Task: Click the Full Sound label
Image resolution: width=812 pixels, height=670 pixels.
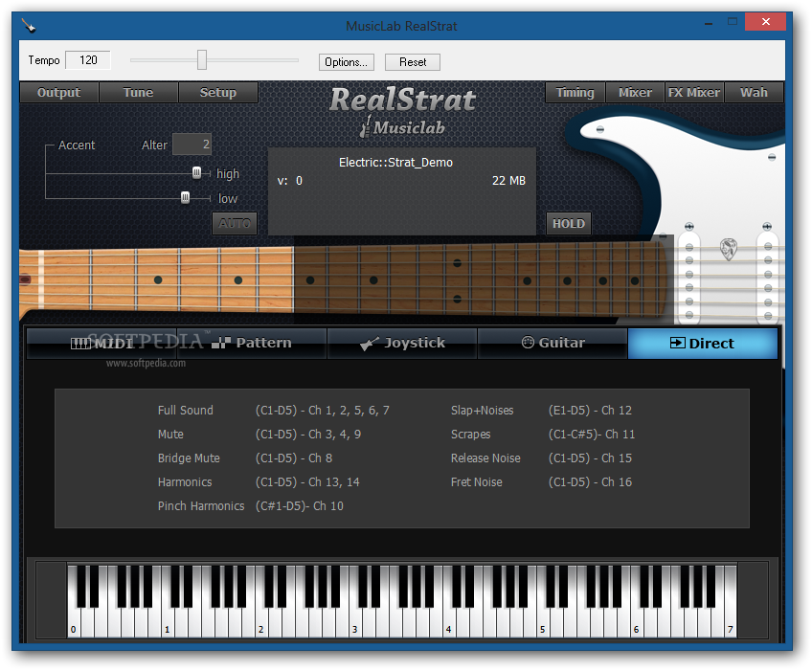Action: (186, 411)
